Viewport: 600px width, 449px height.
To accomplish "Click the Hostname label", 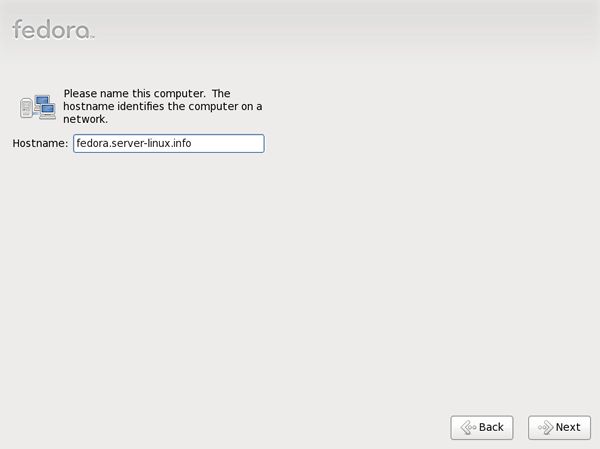I will point(40,143).
